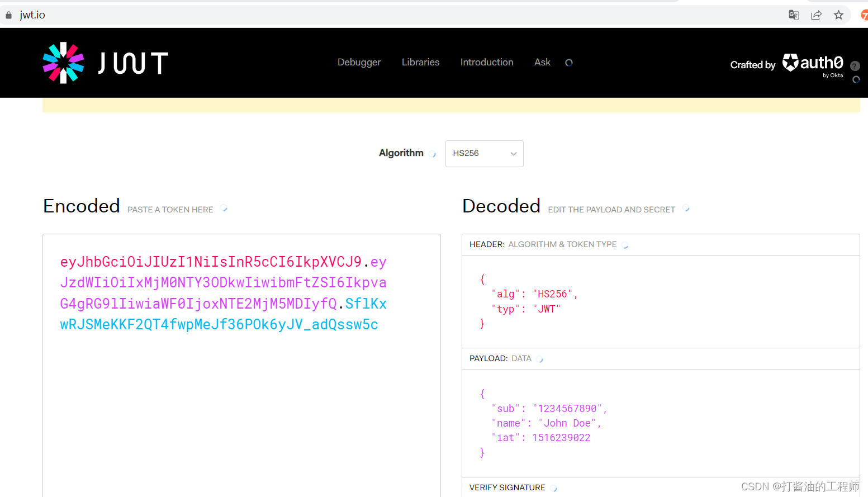Bookmark this page with star icon

coord(838,15)
